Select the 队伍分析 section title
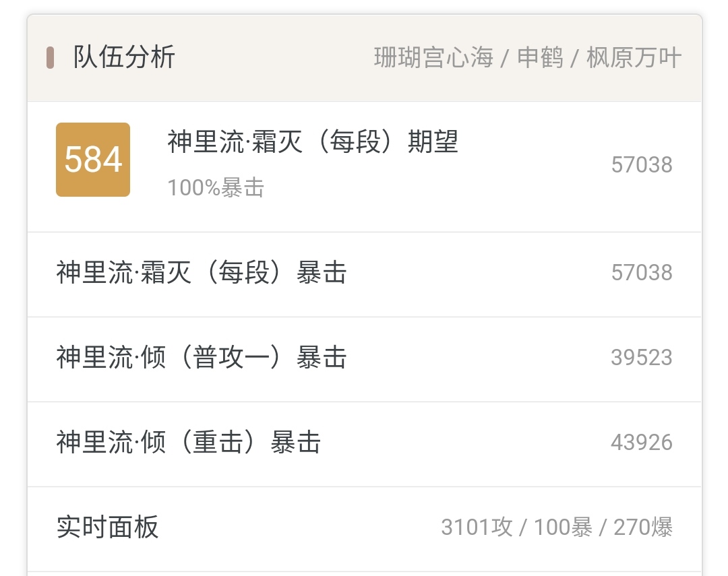 (x=124, y=57)
